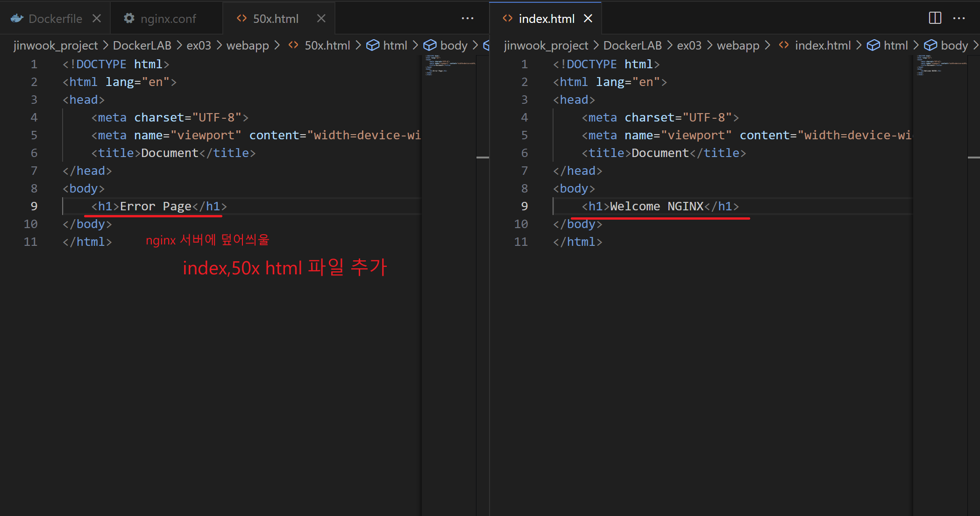980x516 pixels.
Task: Click the left editor minimap preview
Action: [x=448, y=65]
